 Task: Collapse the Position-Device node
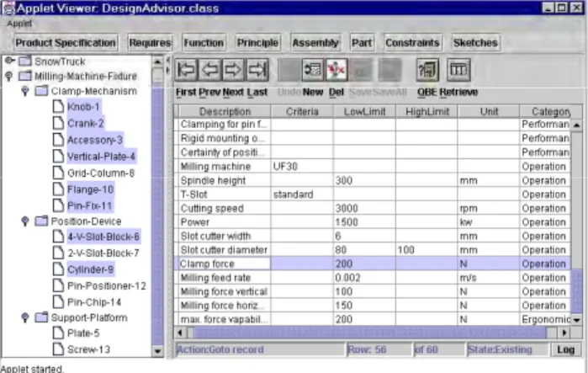24,221
